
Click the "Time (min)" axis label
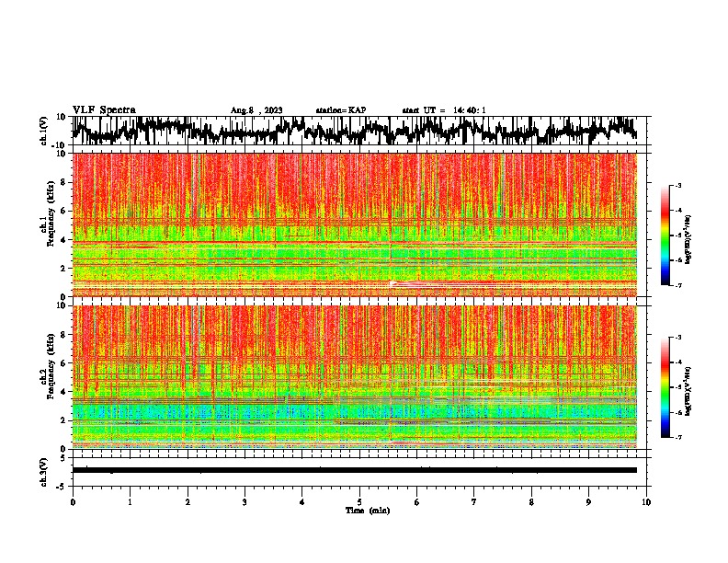tap(368, 511)
